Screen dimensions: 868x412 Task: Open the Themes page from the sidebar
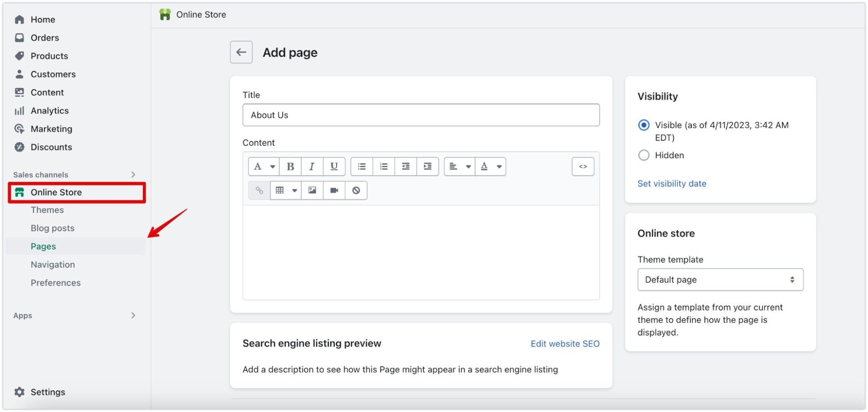point(47,209)
